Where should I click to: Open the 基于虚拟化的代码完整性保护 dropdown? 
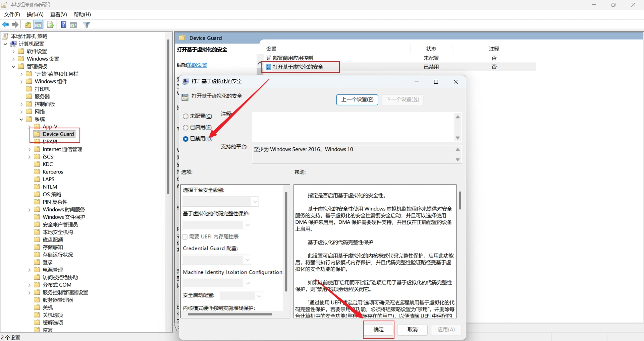(217, 225)
